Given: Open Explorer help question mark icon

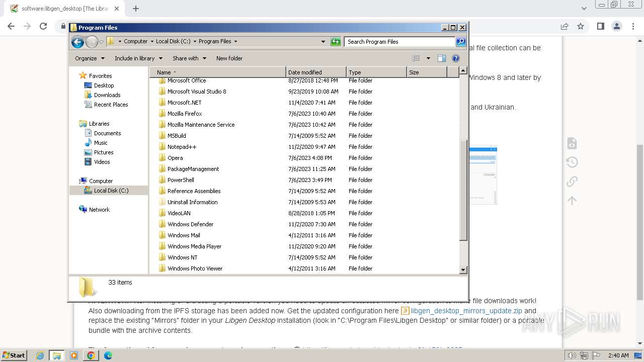Looking at the screenshot, I should click(456, 58).
